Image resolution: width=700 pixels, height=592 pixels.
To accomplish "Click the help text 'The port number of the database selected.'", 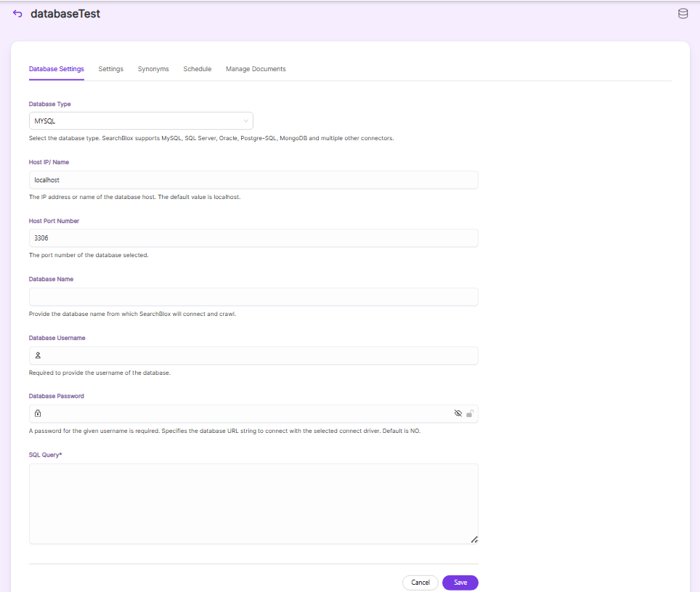I will [89, 256].
